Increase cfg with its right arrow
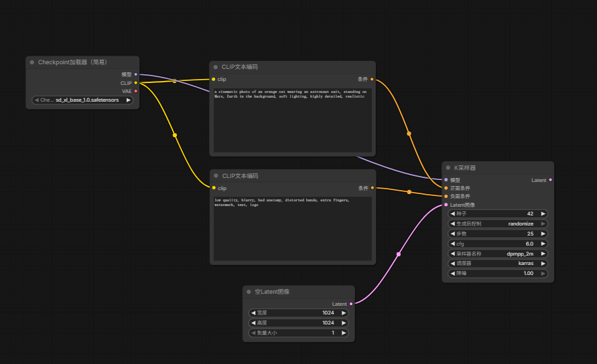This screenshot has height=364, width=597. coord(543,244)
